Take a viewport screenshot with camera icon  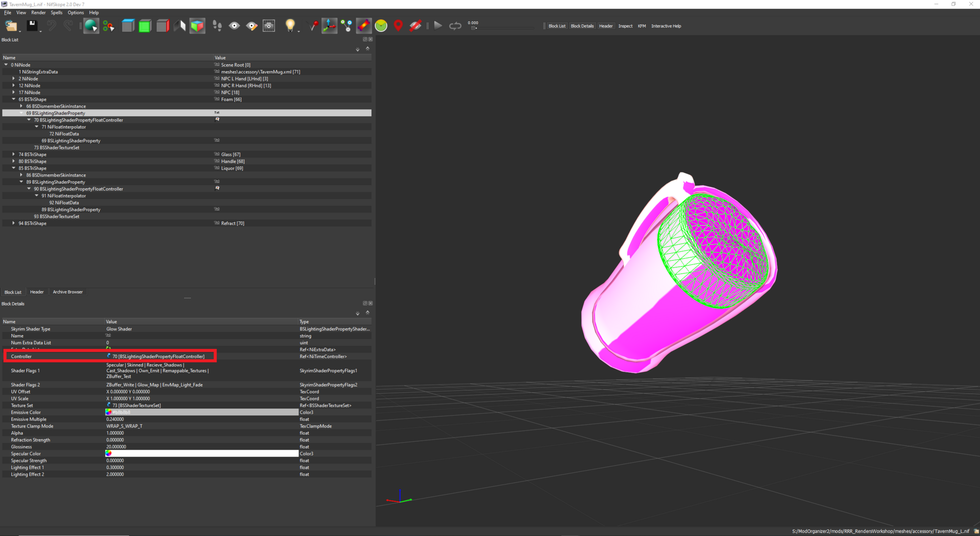tap(269, 25)
